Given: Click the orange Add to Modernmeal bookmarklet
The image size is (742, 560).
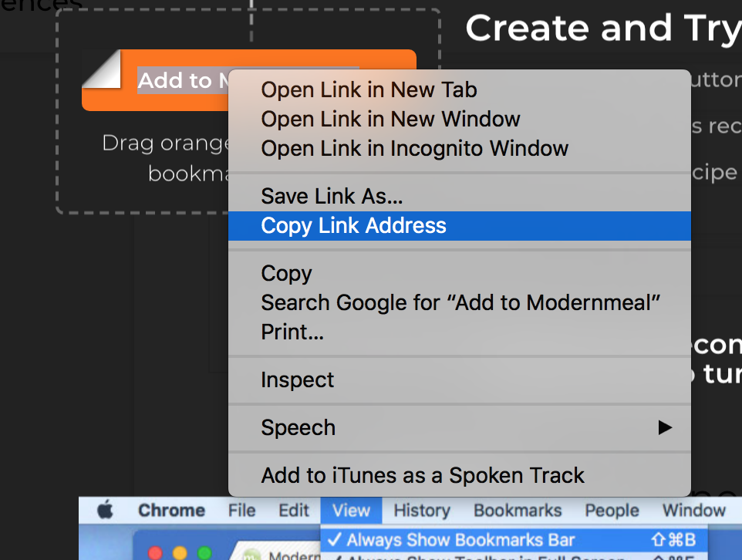Looking at the screenshot, I should tap(156, 80).
